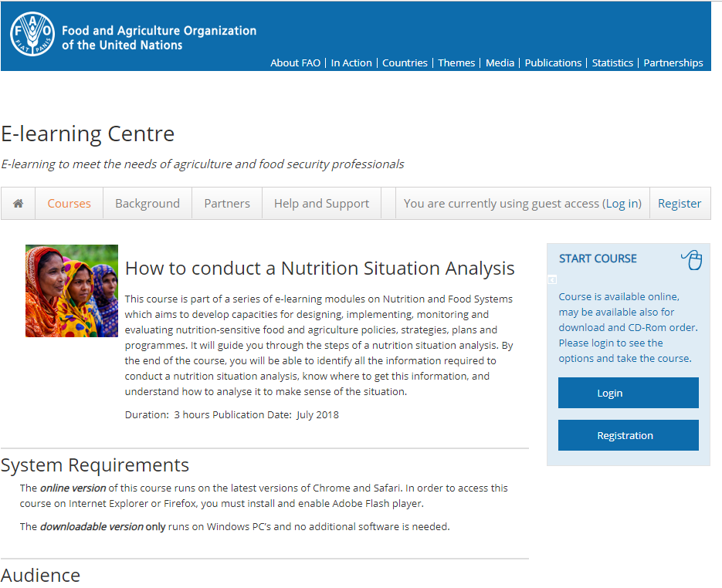
Task: Click the Register link in navigation bar
Action: coord(680,204)
